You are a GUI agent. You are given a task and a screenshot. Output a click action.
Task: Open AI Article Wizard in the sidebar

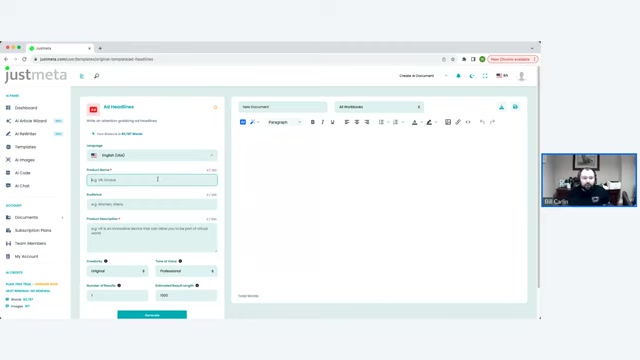pyautogui.click(x=31, y=121)
